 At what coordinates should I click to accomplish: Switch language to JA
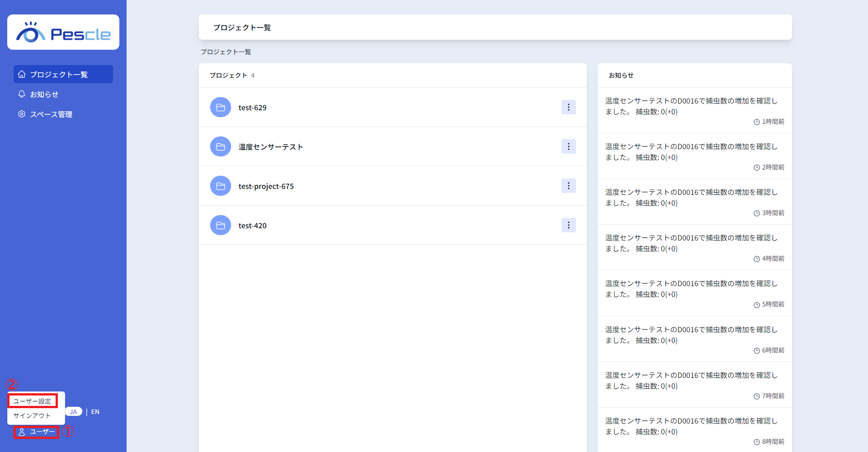[73, 412]
